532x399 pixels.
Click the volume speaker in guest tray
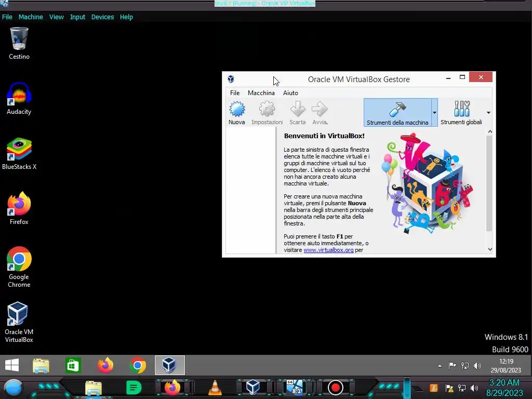(x=477, y=365)
